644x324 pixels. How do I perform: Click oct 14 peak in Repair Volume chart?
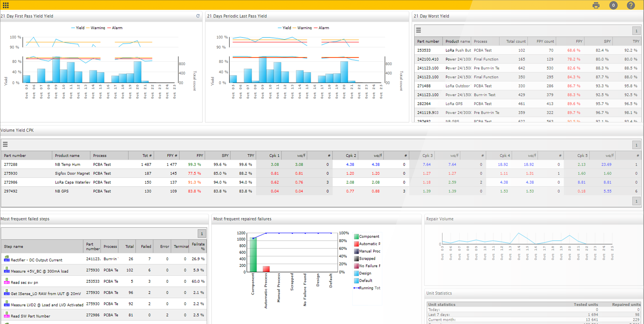pos(519,233)
